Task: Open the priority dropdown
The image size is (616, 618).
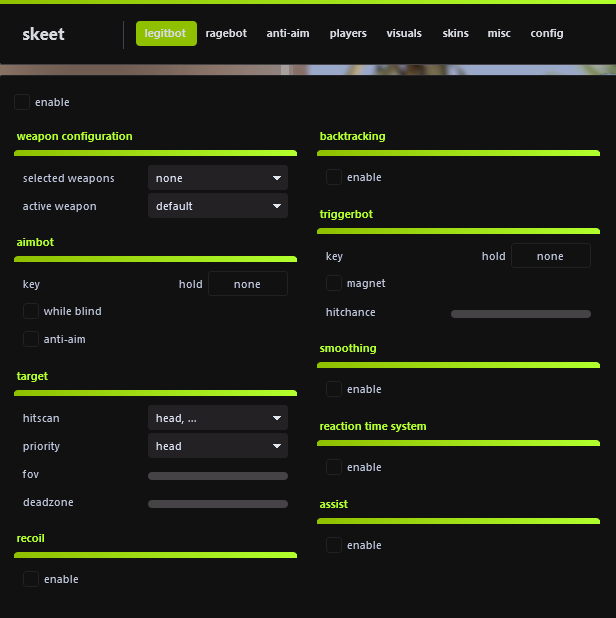Action: 218,446
